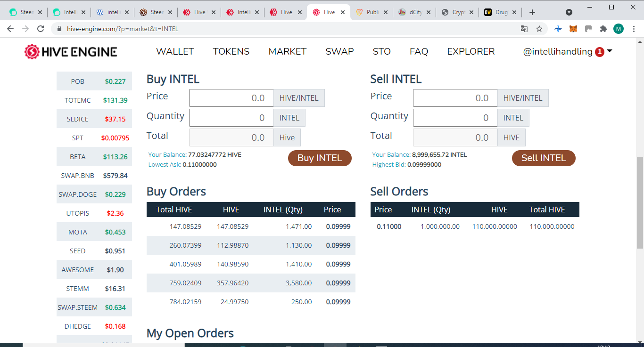644x347 pixels.
Task: Navigate to STO
Action: click(381, 52)
